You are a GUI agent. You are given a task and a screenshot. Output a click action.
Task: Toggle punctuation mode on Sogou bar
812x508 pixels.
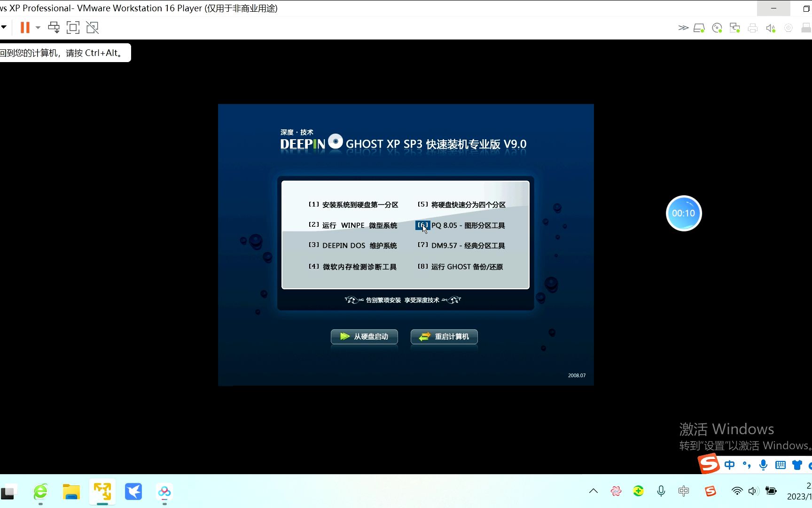click(746, 465)
